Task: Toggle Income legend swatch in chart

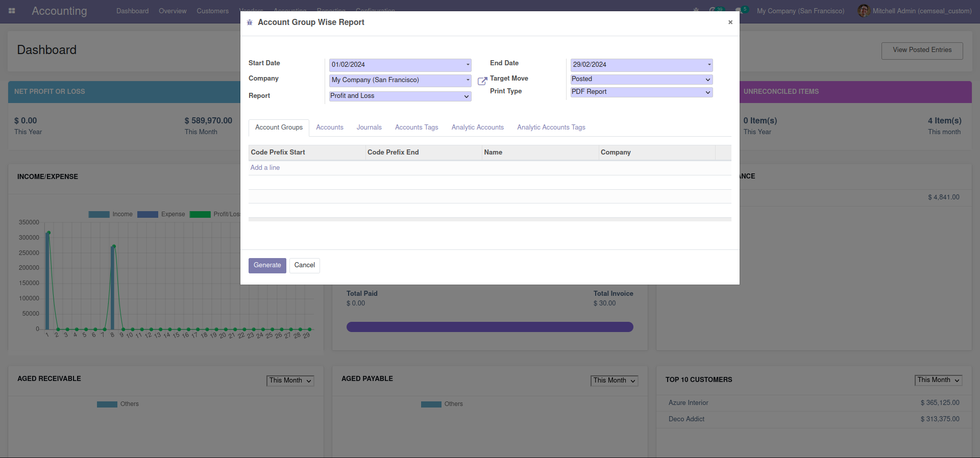Action: [99, 215]
